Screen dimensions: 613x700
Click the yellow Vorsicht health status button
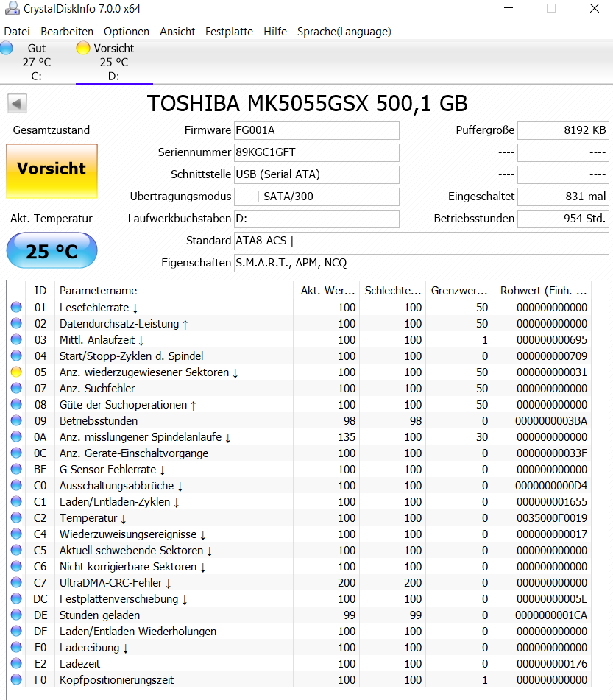[x=52, y=171]
